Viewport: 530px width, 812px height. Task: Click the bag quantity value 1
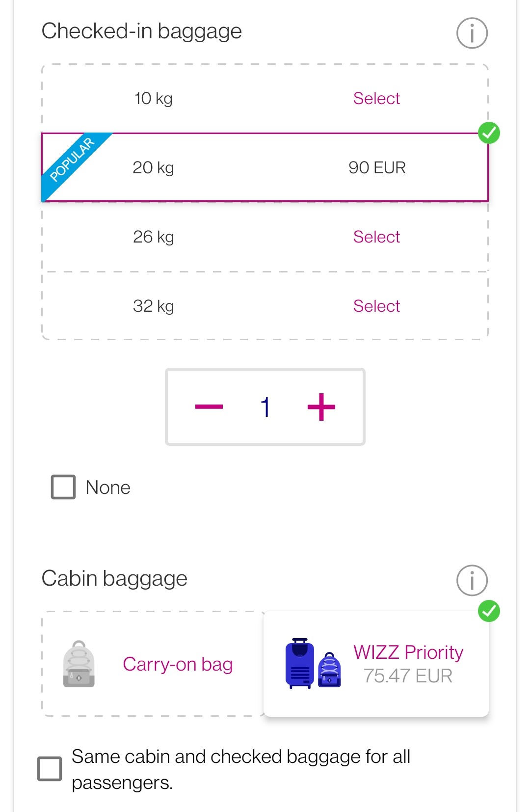click(265, 407)
